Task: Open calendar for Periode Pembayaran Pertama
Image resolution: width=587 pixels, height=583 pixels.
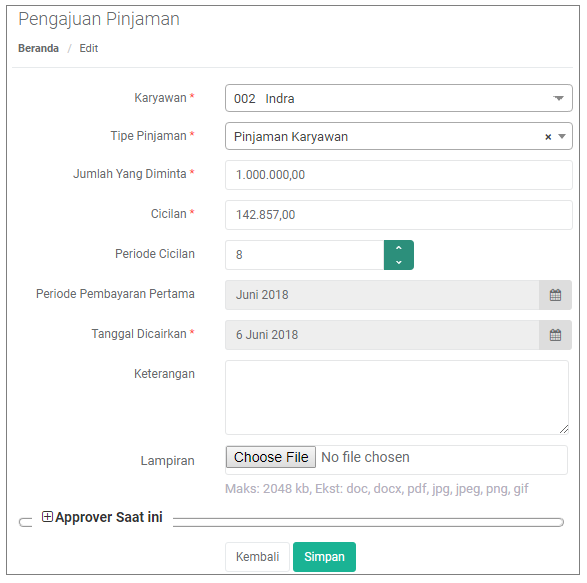Action: (555, 295)
